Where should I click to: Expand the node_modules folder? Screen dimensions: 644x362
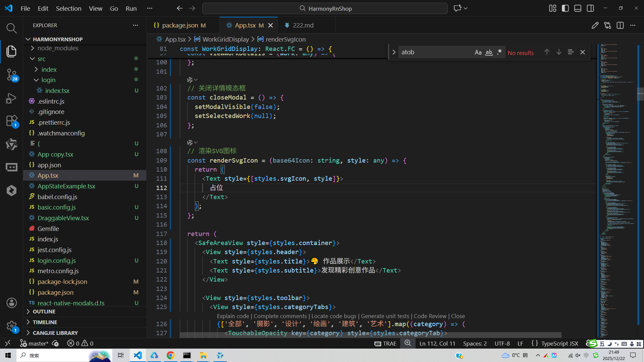(x=58, y=48)
